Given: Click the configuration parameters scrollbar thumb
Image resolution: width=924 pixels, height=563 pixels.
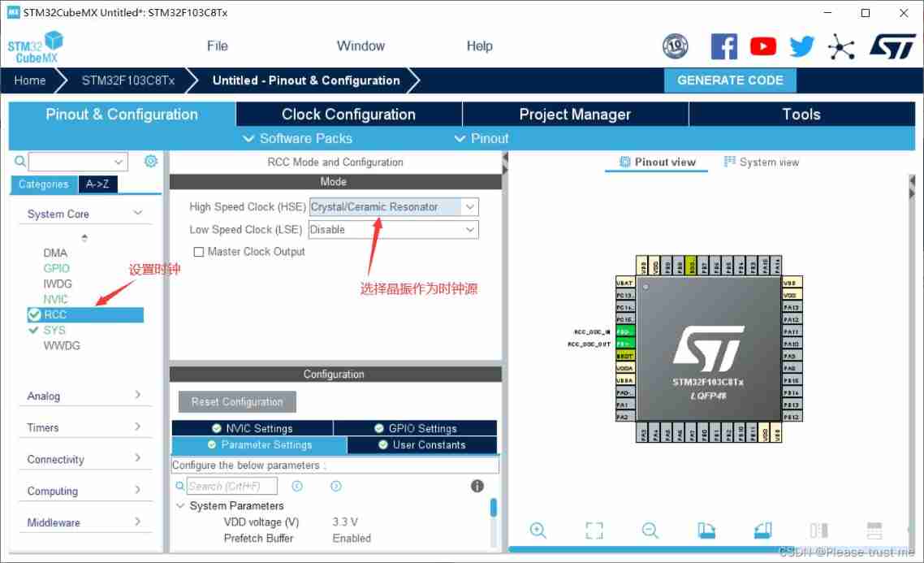Looking at the screenshot, I should [493, 508].
